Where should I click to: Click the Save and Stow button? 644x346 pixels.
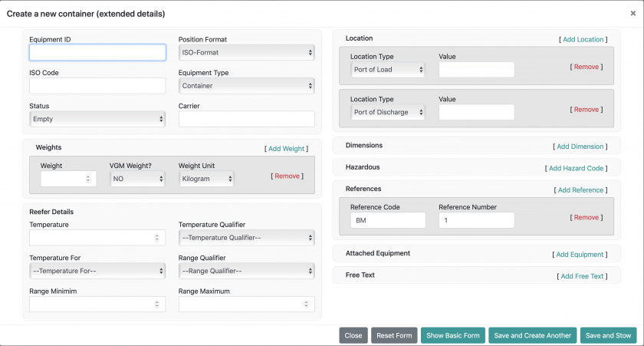[x=608, y=335]
